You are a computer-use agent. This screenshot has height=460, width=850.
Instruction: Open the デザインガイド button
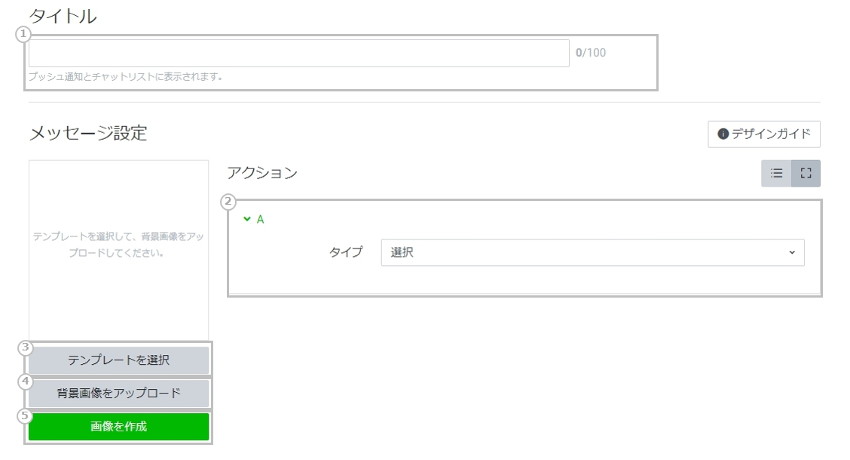(x=765, y=134)
